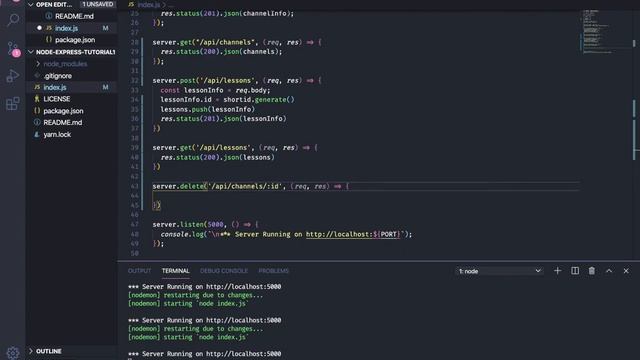Split the terminal panel
Image resolution: width=640 pixels, height=360 pixels.
click(x=575, y=271)
